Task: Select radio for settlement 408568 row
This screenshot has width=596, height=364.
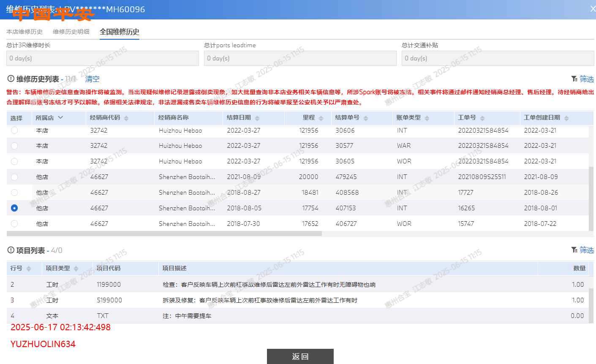Action: (x=14, y=193)
